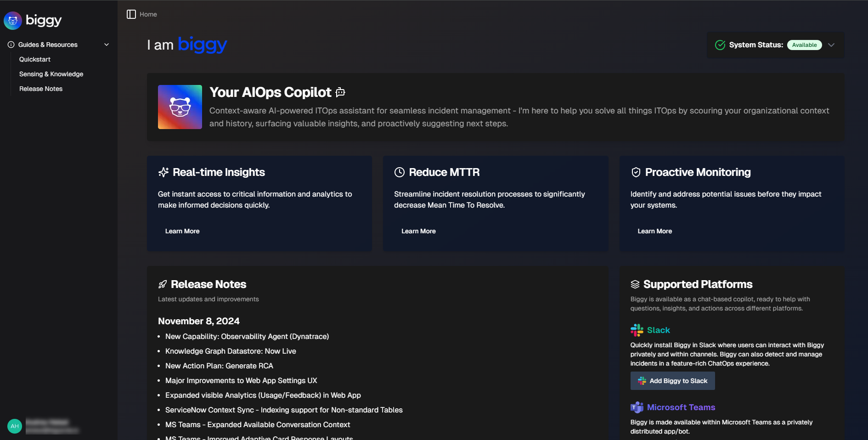Open the System Status dropdown

831,45
